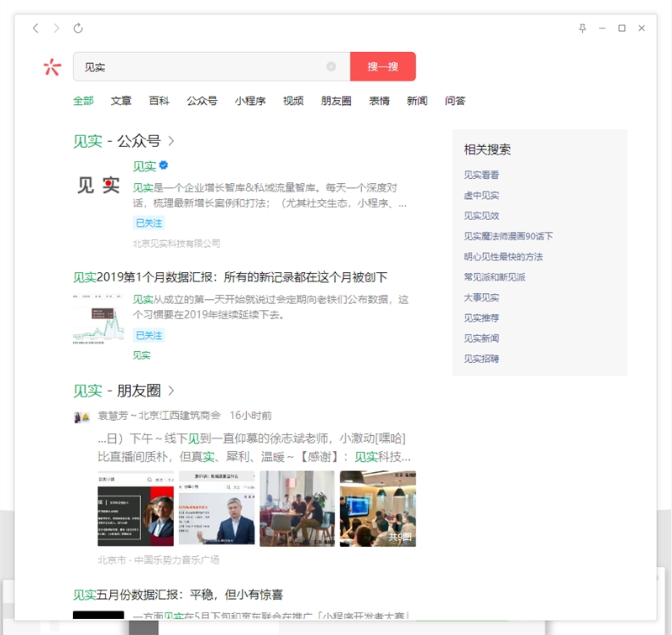Open related search 见实看看
The image size is (672, 635).
(x=481, y=175)
